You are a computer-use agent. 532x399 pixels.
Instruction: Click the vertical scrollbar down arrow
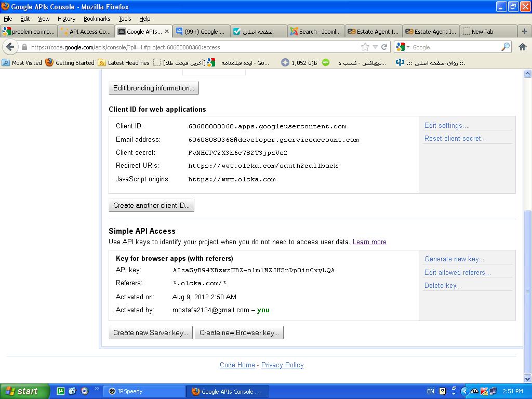coord(527,379)
